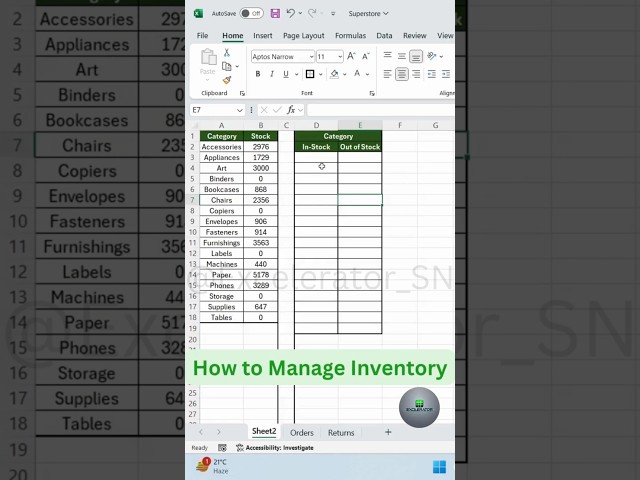Screen dimensions: 640x480
Task: Select the Sheet2 tab
Action: (x=264, y=431)
